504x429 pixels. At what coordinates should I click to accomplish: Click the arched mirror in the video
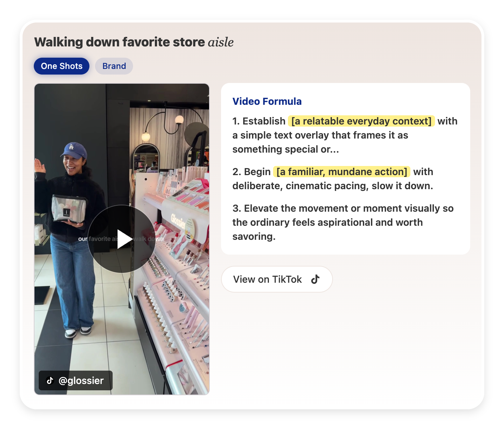146,158
